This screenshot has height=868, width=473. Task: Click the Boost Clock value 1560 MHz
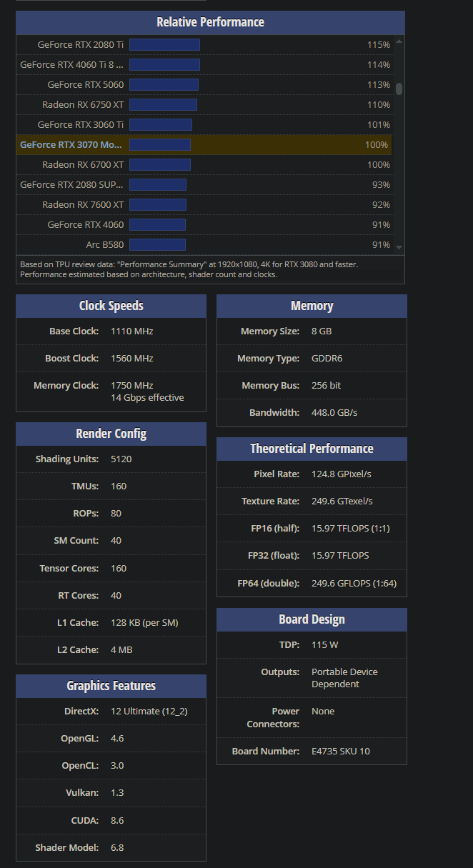(x=132, y=358)
